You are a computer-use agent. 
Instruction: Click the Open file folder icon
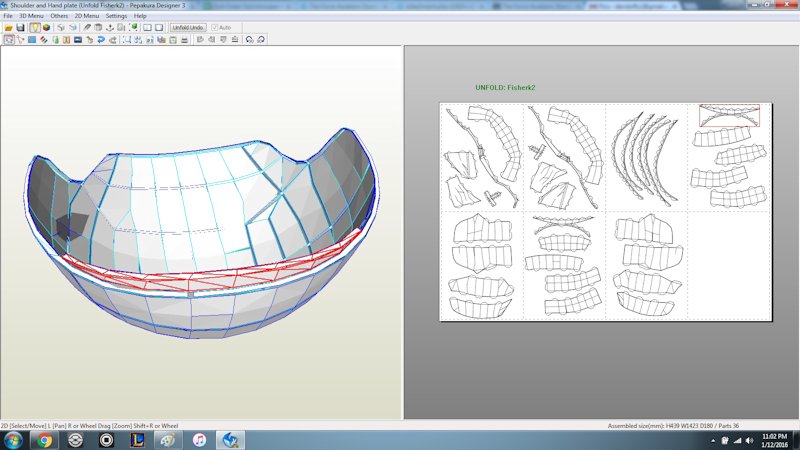[x=8, y=28]
